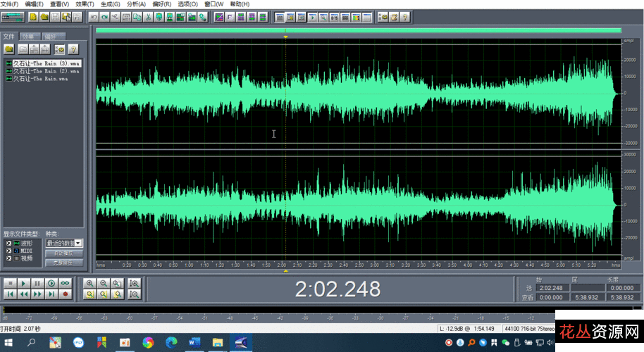Click the open file folder icon in file panel

pos(9,49)
